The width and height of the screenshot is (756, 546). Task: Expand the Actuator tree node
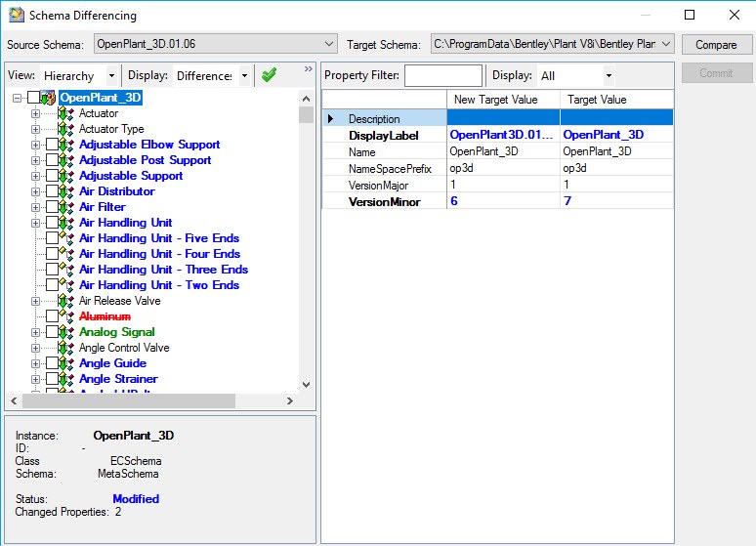(x=36, y=114)
